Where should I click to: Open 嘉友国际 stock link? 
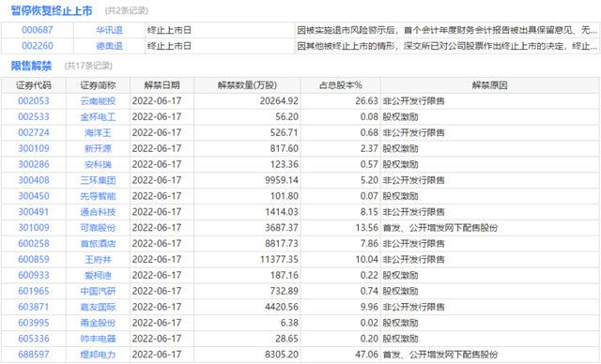point(98,307)
